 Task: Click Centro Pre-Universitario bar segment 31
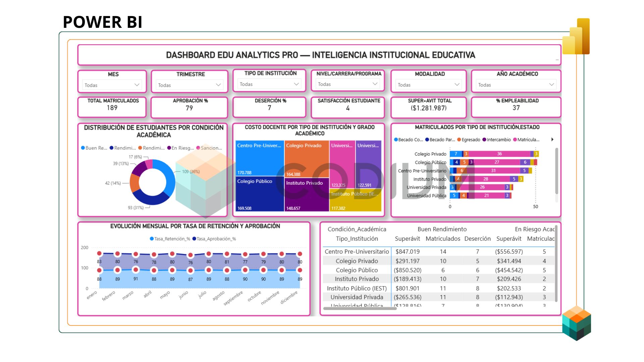(493, 171)
